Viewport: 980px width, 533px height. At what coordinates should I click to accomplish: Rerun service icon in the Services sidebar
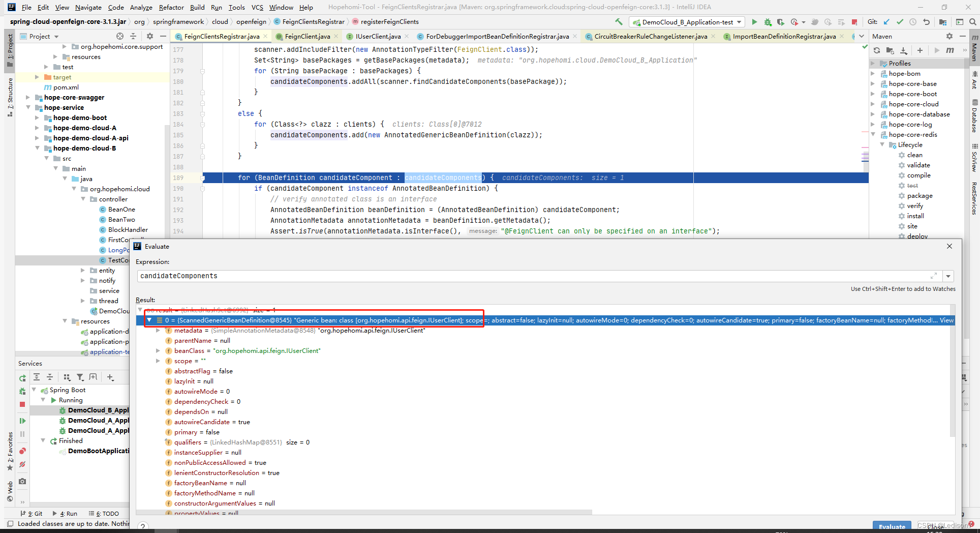[22, 378]
